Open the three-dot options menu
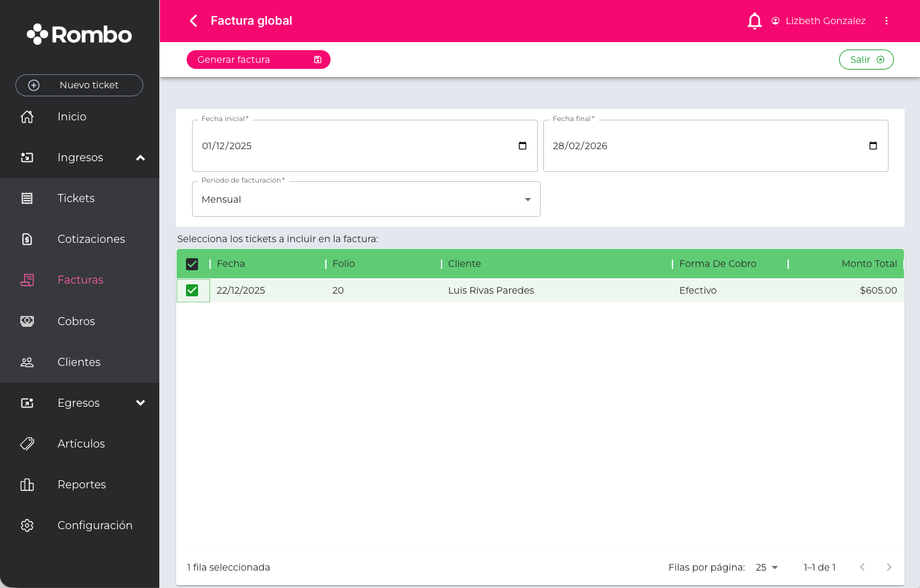This screenshot has height=588, width=920. tap(887, 21)
